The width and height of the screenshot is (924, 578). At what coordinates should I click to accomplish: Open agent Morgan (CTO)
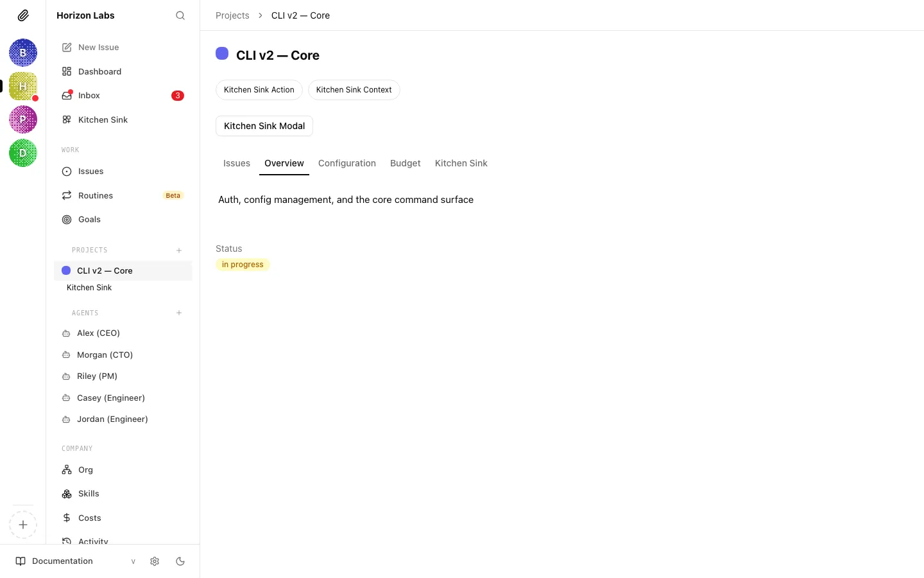tap(123, 355)
